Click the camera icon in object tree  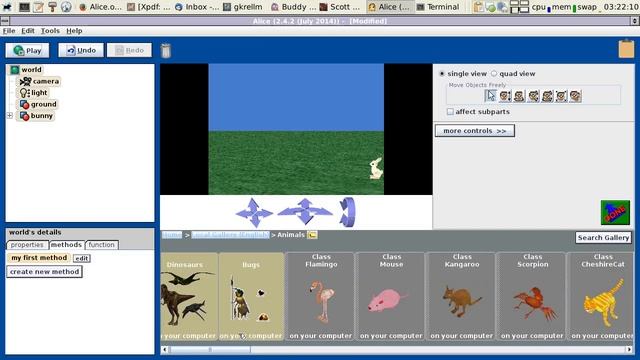point(25,81)
